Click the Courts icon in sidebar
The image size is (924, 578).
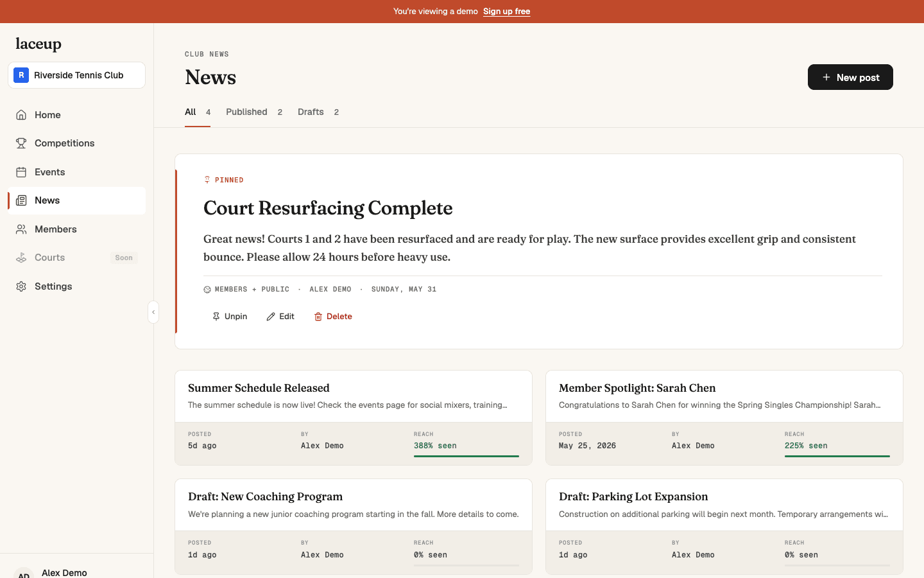coord(21,258)
